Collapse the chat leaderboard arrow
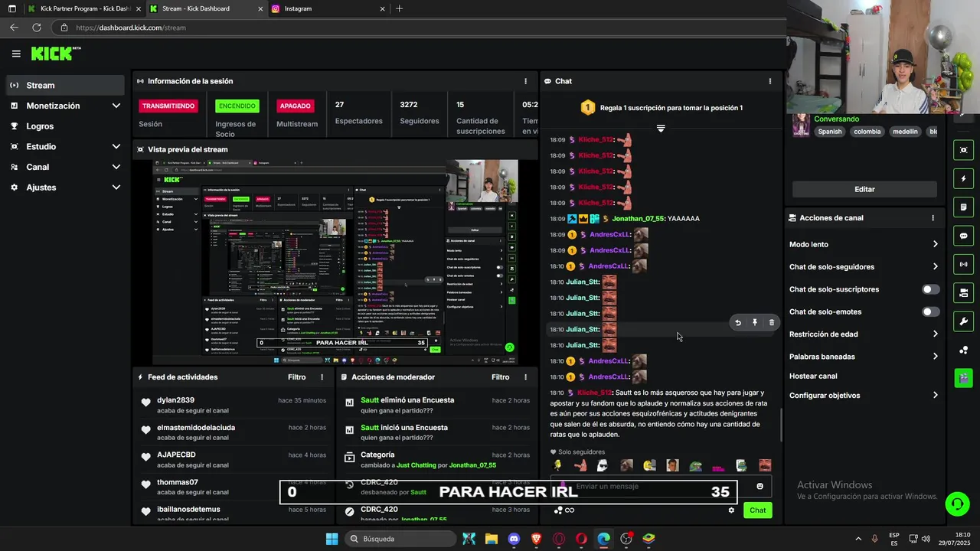This screenshot has width=980, height=551. (661, 128)
